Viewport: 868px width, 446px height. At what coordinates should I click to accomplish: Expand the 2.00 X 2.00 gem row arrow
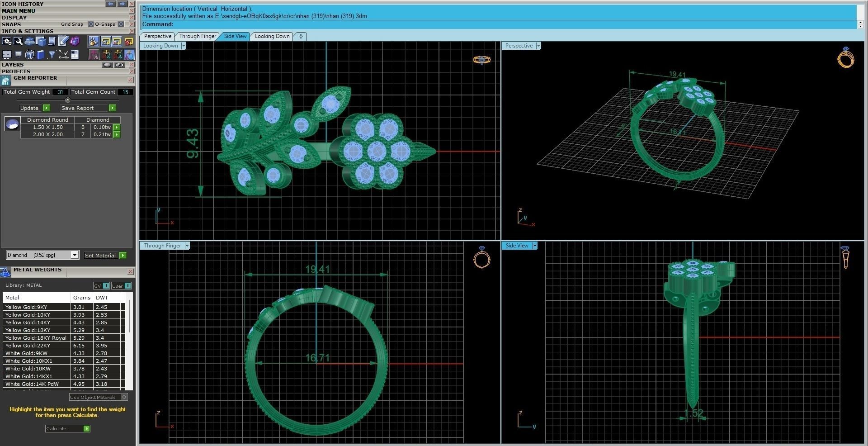click(117, 135)
